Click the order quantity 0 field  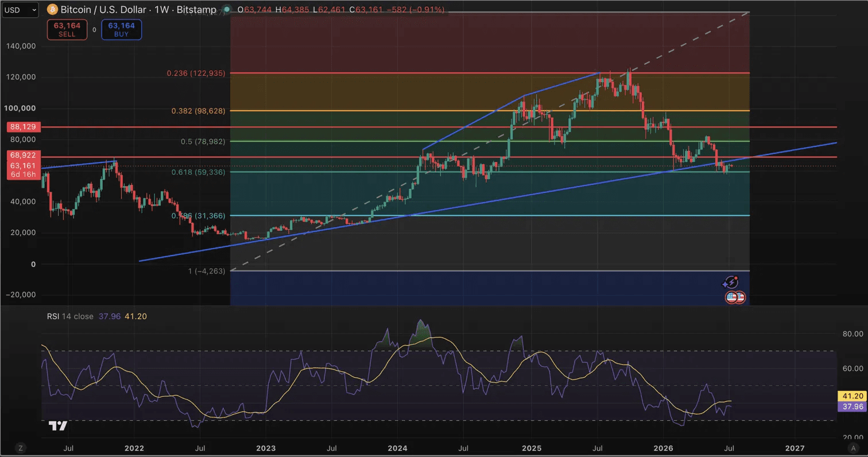(95, 30)
